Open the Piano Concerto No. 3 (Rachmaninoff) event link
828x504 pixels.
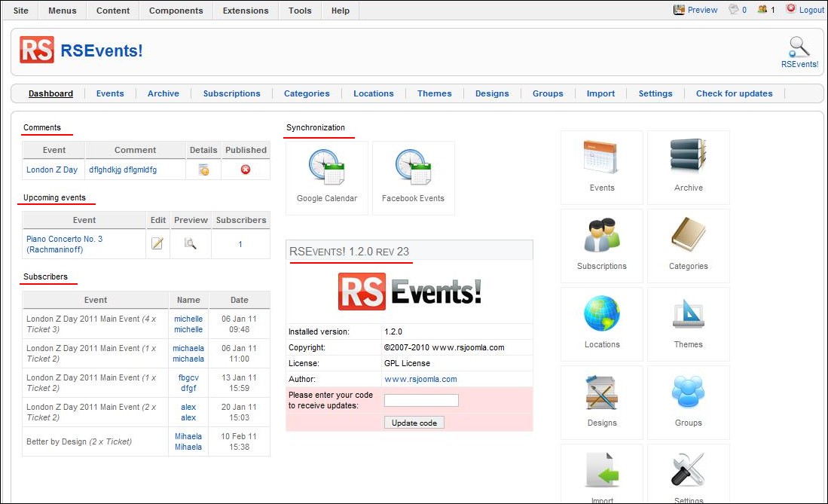(65, 244)
